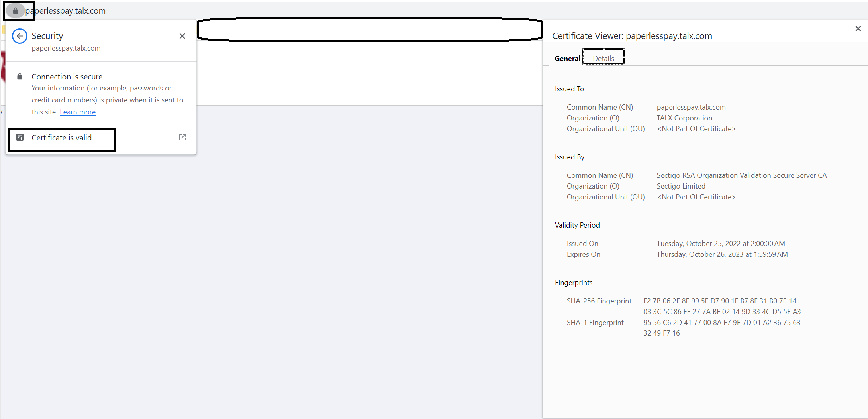The image size is (868, 419).
Task: Click the lock icon beside Connection is secure
Action: point(20,77)
